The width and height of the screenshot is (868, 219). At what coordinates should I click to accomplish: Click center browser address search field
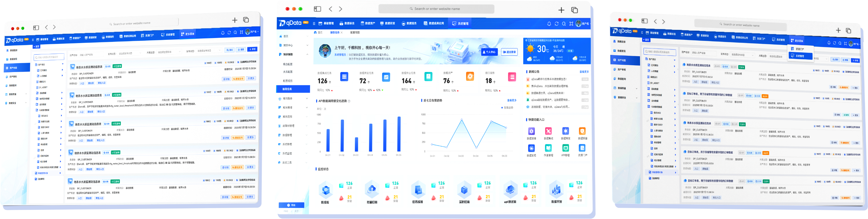pyautogui.click(x=436, y=9)
